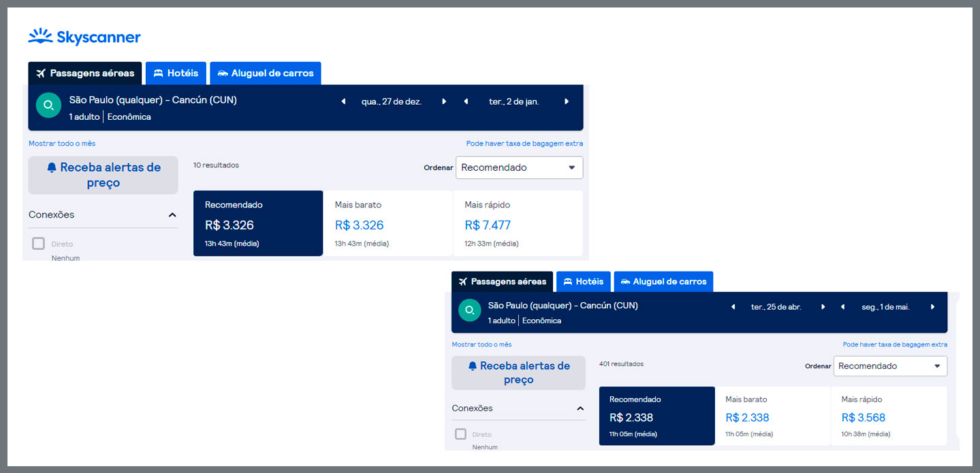The height and width of the screenshot is (473, 980).
Task: Click São Paulo – Cancún route in lower panel
Action: pyautogui.click(x=563, y=306)
